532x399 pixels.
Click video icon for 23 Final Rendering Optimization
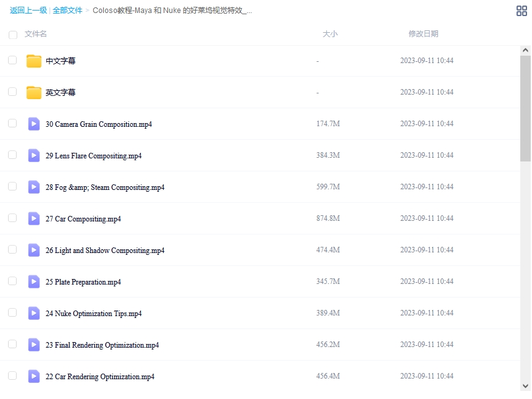(34, 345)
